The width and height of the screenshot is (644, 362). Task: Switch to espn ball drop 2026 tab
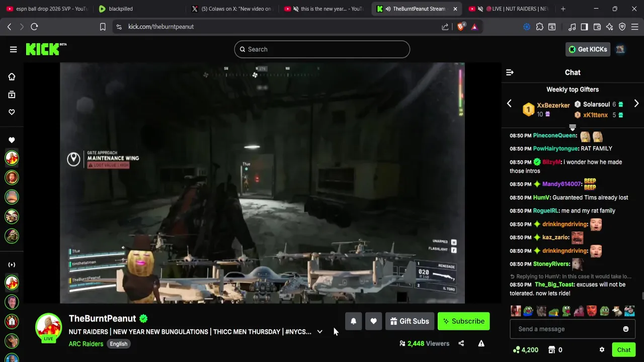(46, 9)
